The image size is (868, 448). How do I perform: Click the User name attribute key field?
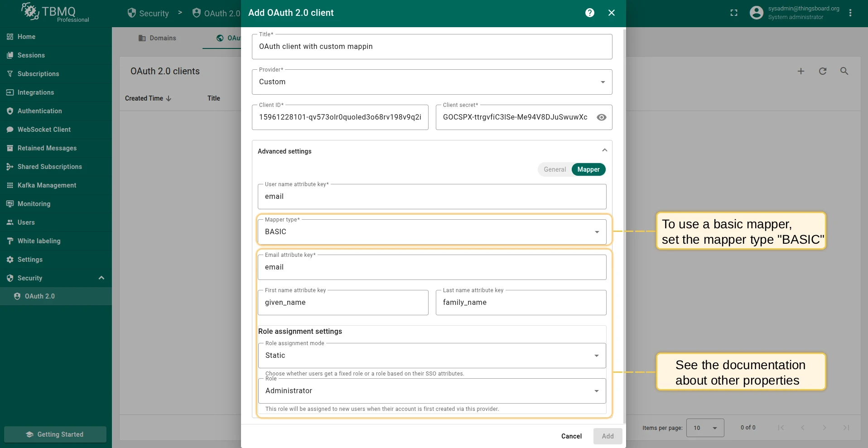(x=432, y=197)
